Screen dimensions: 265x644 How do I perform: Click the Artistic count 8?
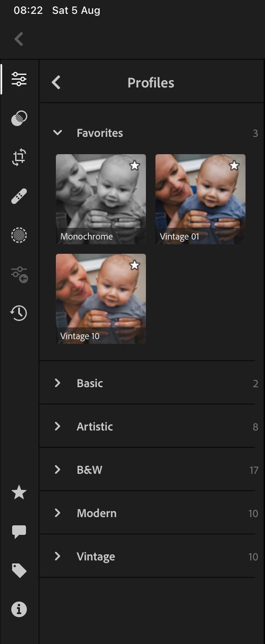(255, 427)
